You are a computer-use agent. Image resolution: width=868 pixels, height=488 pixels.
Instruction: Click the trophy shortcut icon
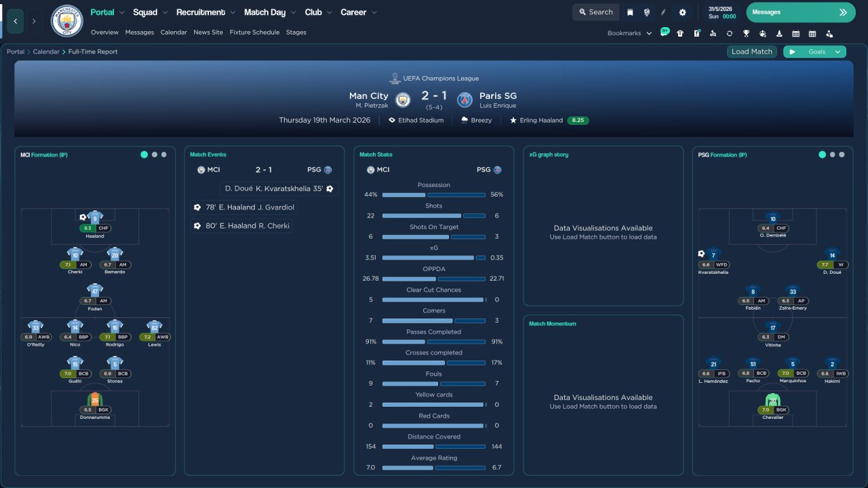[746, 33]
